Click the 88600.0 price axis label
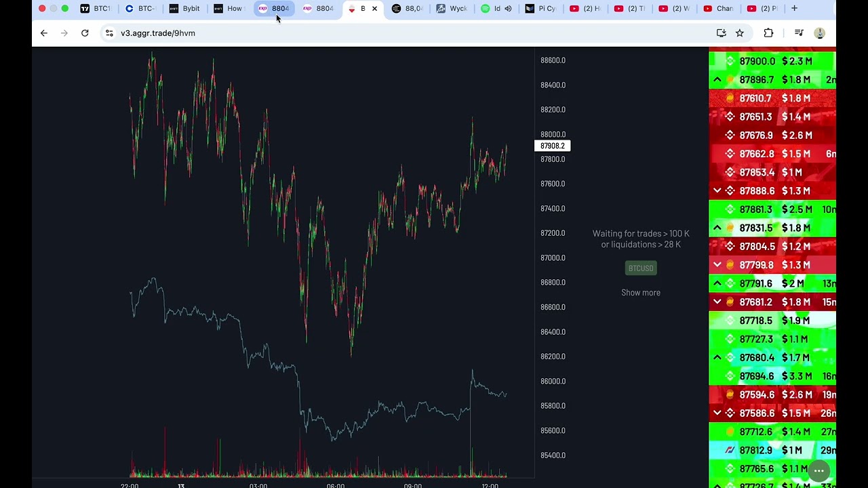This screenshot has width=868, height=488. click(553, 60)
